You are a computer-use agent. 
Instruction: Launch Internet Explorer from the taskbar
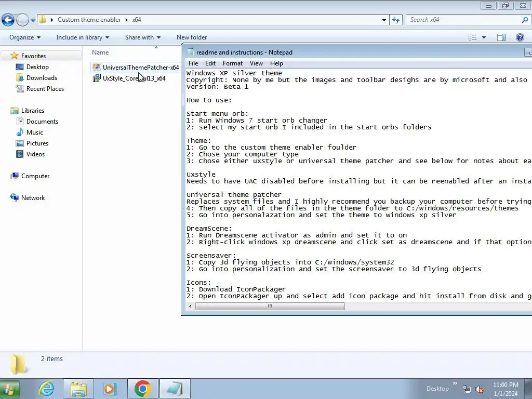pyautogui.click(x=46, y=389)
